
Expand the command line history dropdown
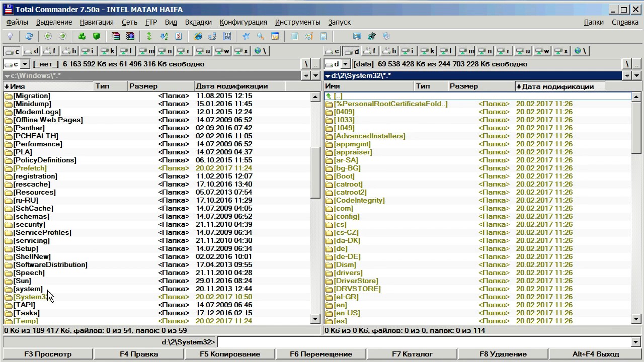636,342
